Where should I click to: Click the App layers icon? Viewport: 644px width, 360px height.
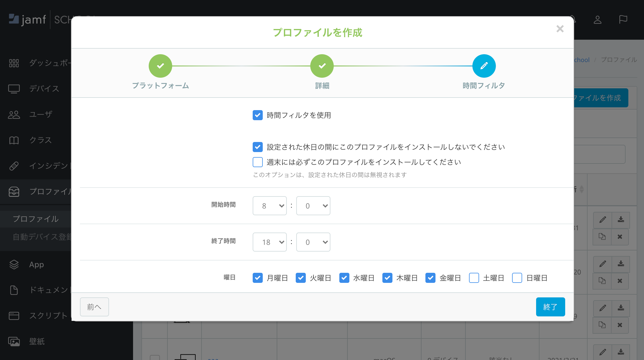14,264
